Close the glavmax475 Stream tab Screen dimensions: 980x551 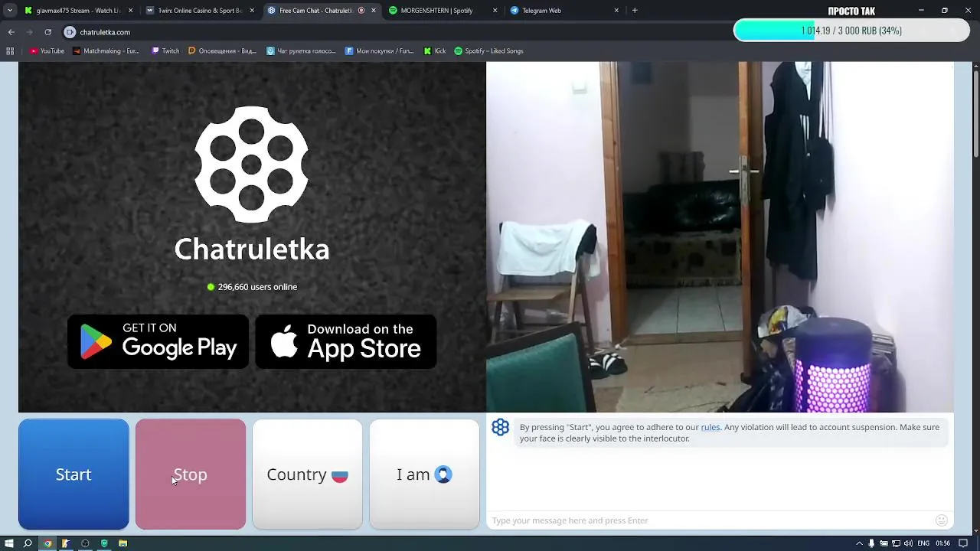point(130,11)
